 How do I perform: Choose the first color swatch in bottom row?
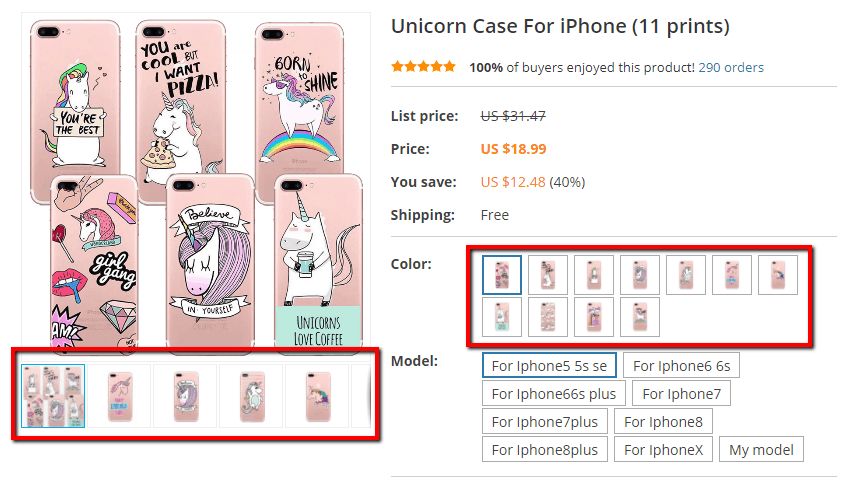tap(502, 317)
